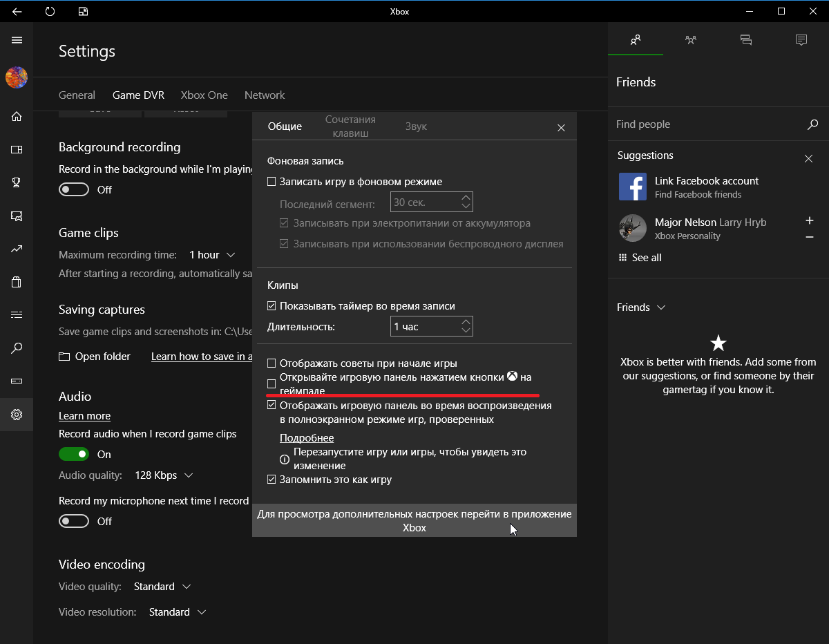Open Learn more link under Audio
Screen dimensions: 829x644
click(x=84, y=416)
